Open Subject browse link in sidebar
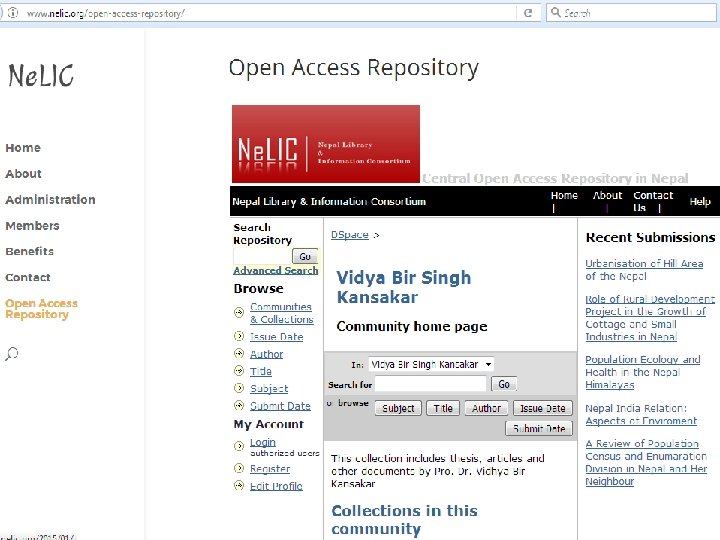Image resolution: width=720 pixels, height=540 pixels. coord(269,388)
